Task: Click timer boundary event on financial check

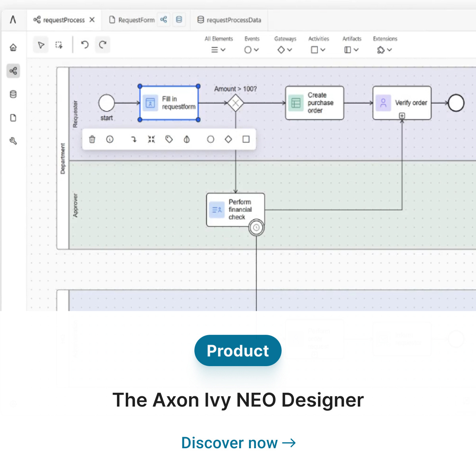Action: (256, 227)
